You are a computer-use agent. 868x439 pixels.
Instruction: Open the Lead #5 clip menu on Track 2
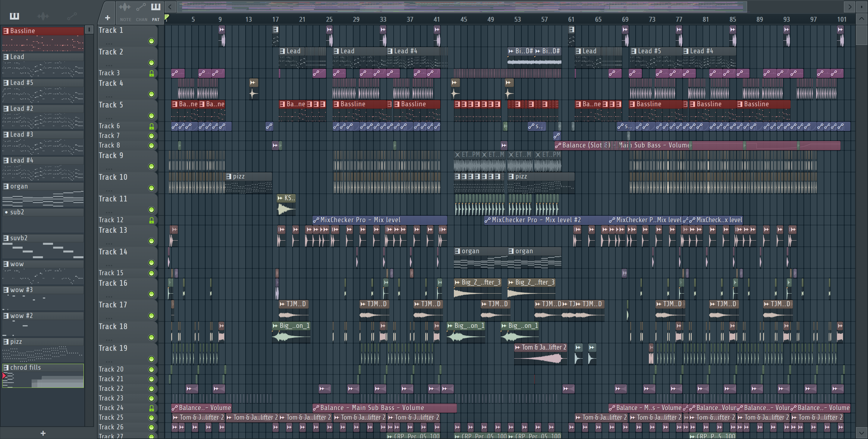(x=634, y=51)
